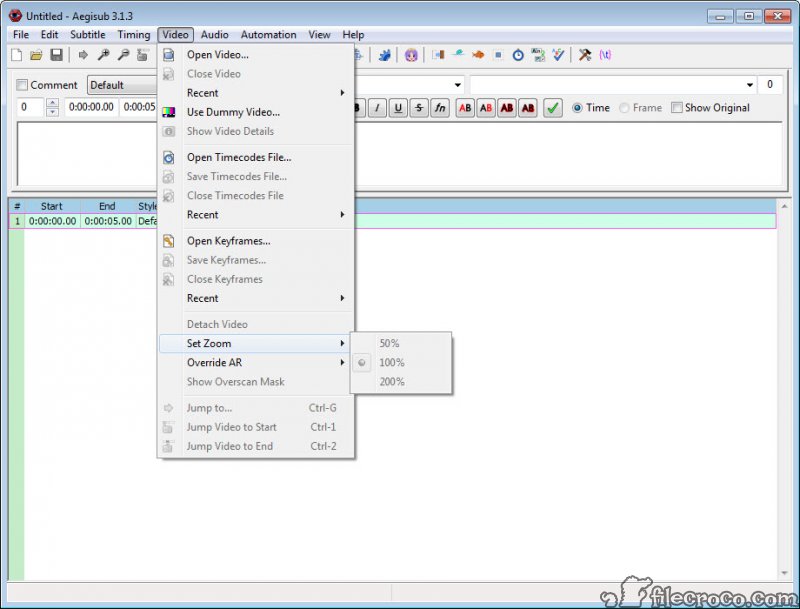Create a new subtitles file from toolbar
800x609 pixels.
[x=16, y=55]
